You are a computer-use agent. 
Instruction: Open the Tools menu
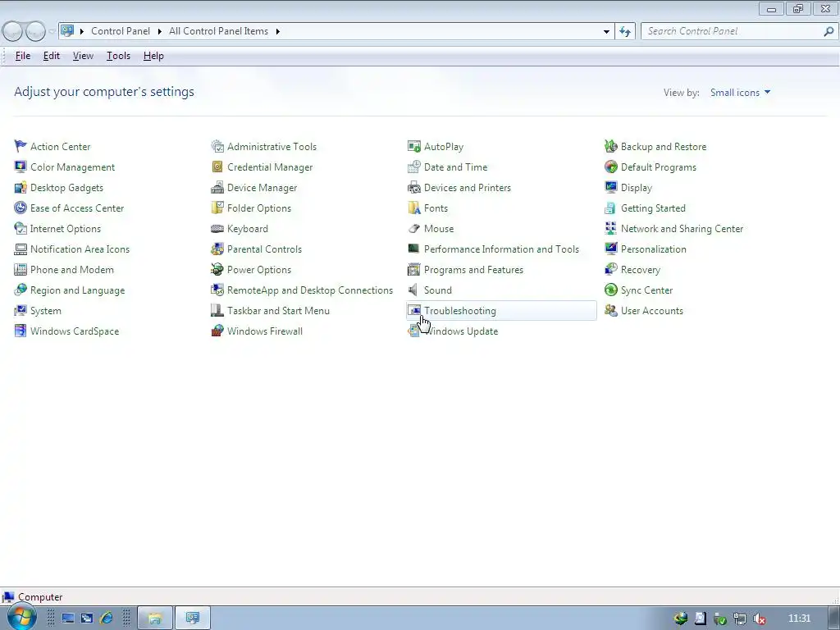[x=118, y=56]
